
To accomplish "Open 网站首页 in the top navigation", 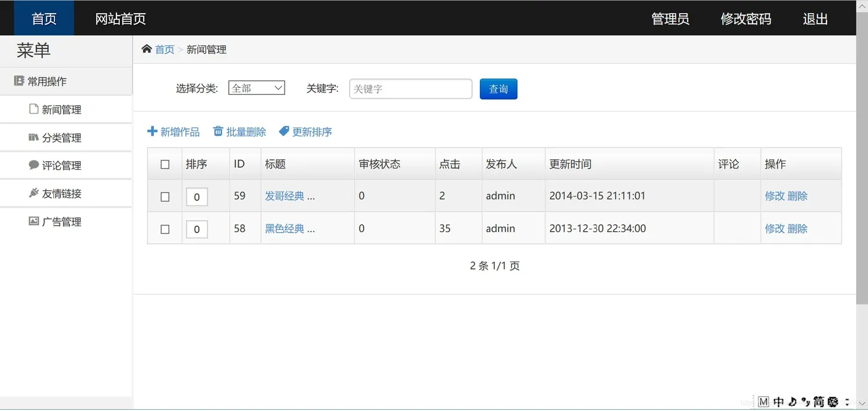I will point(120,19).
